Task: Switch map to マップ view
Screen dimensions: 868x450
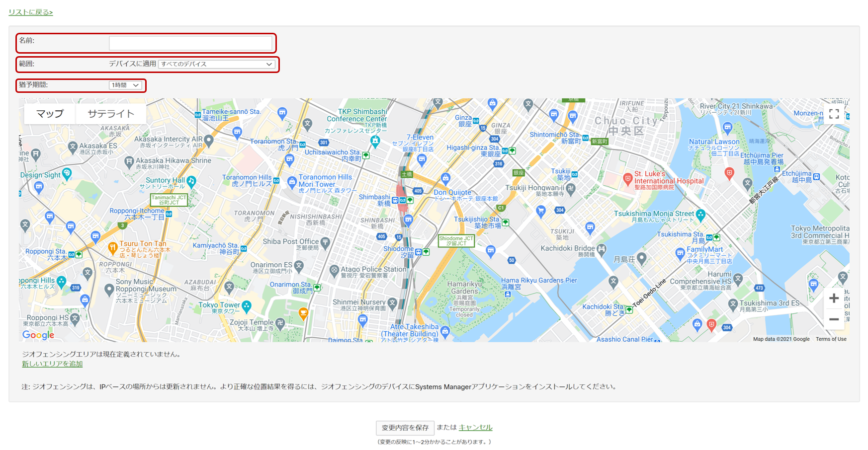Action: click(50, 114)
